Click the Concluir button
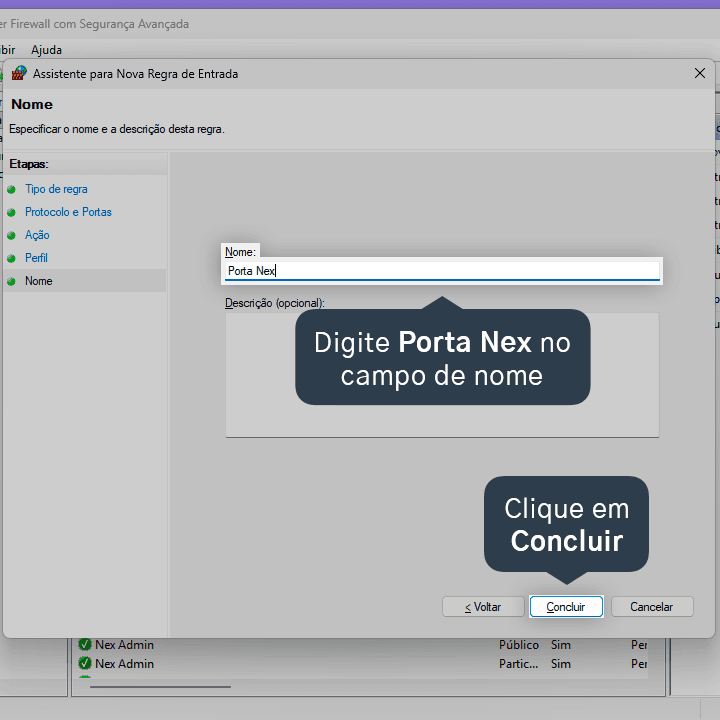Image resolution: width=720 pixels, height=720 pixels. click(566, 607)
